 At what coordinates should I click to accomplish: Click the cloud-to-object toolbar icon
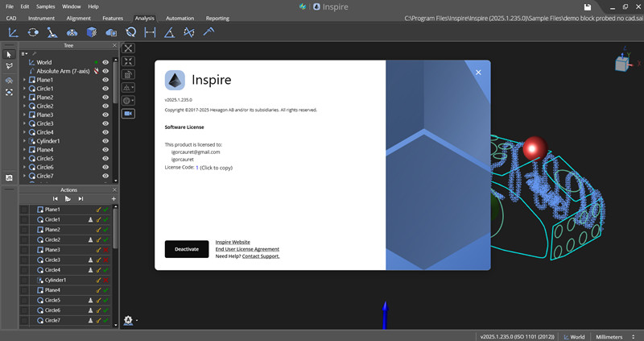coord(111,32)
